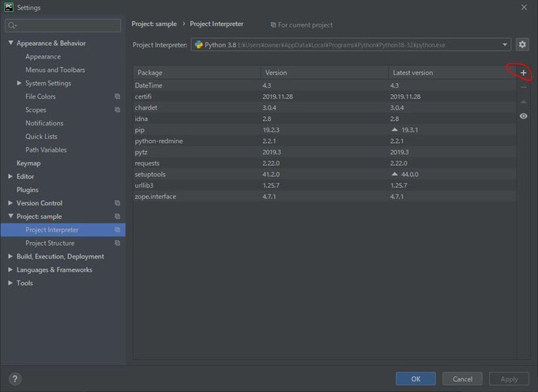The image size is (538, 392).
Task: Click the minus icon to uninstall package
Action: [x=523, y=88]
